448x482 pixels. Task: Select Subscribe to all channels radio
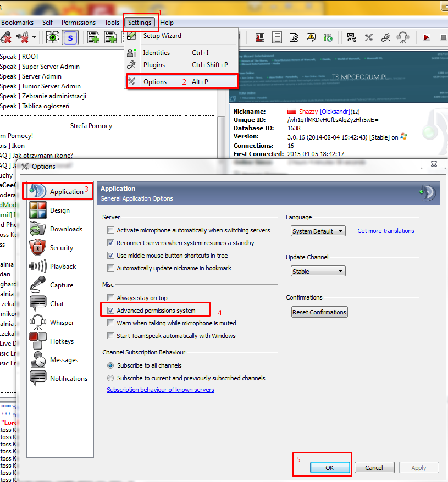[x=110, y=365]
